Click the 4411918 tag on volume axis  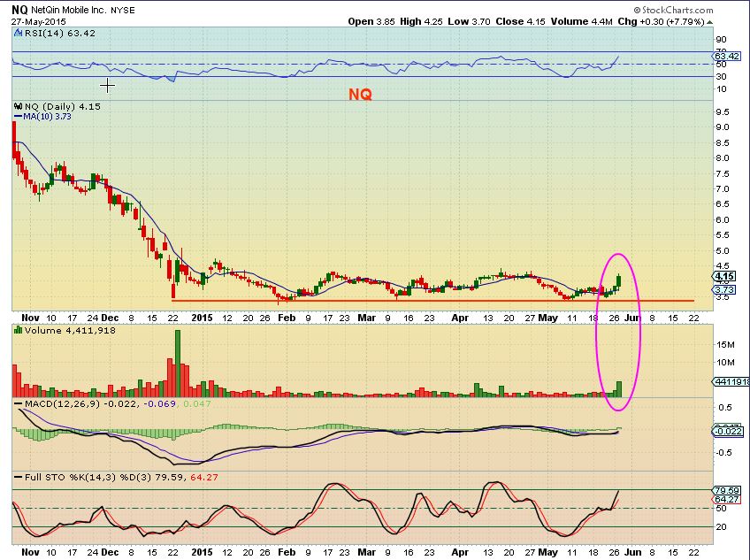pyautogui.click(x=731, y=381)
